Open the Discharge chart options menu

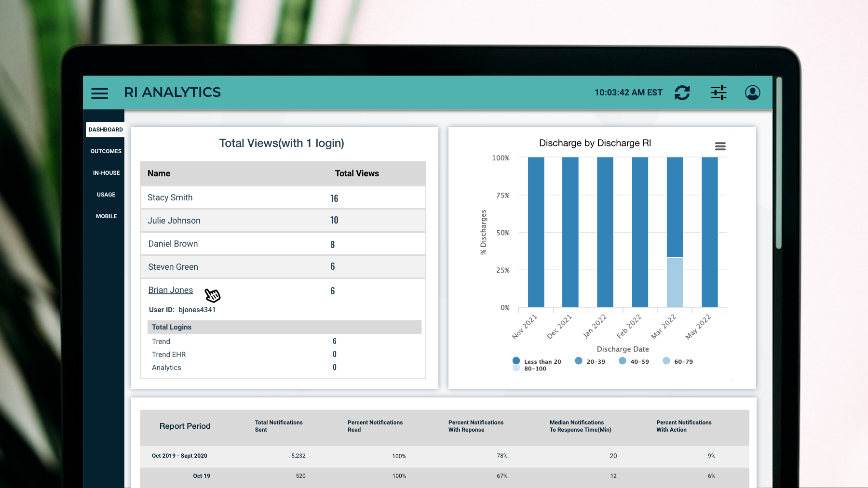[x=720, y=146]
